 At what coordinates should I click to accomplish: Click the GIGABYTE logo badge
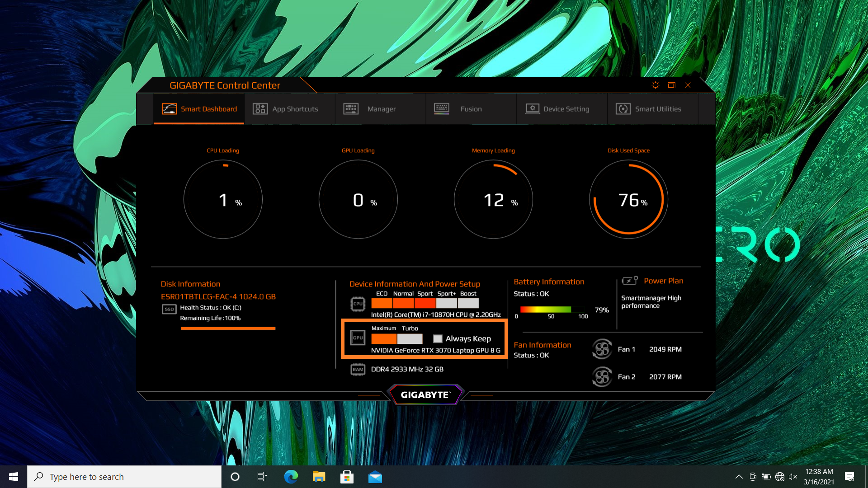(x=425, y=395)
